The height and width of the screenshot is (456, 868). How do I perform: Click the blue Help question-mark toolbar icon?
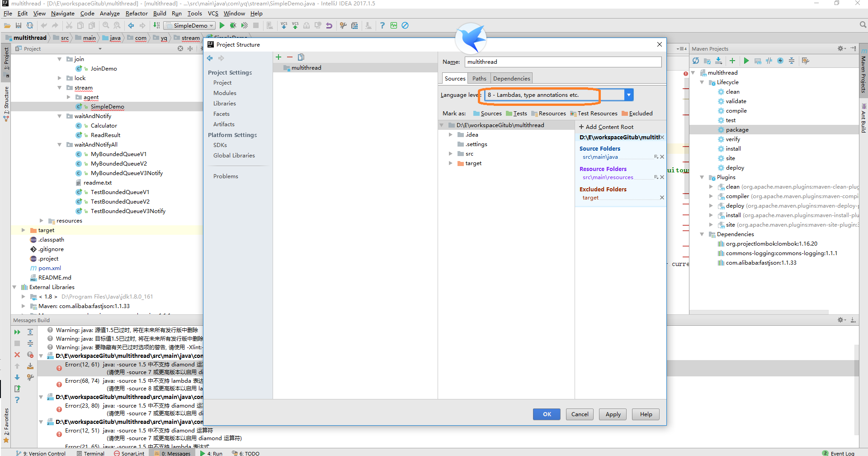click(x=382, y=26)
